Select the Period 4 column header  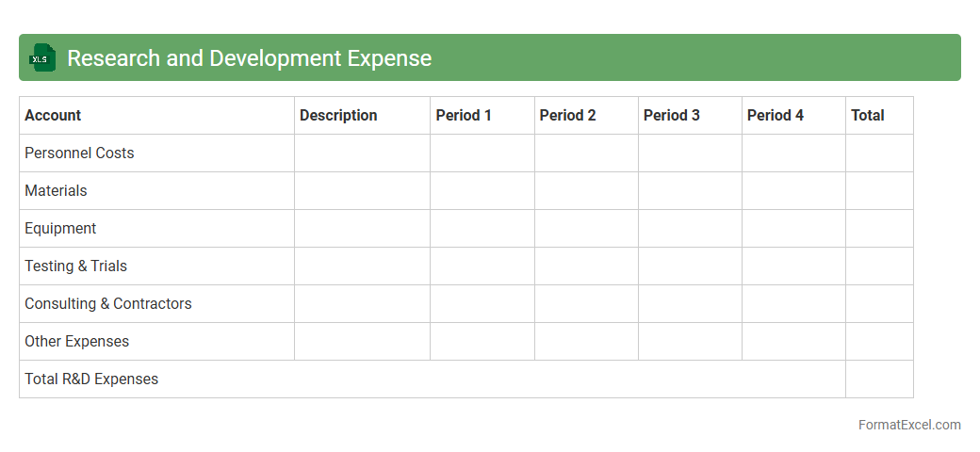(x=775, y=116)
